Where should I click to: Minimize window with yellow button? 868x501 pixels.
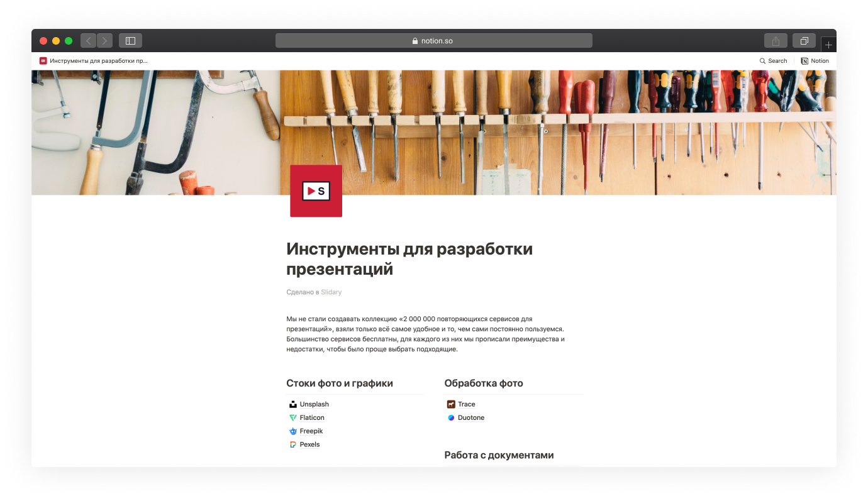coord(56,41)
